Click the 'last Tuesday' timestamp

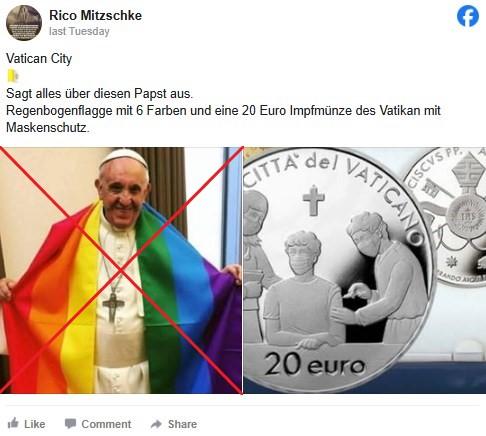coord(79,31)
